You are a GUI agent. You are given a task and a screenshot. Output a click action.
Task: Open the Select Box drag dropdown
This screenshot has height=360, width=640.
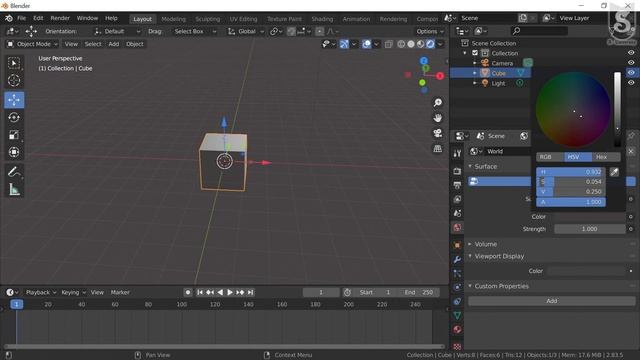pyautogui.click(x=195, y=31)
